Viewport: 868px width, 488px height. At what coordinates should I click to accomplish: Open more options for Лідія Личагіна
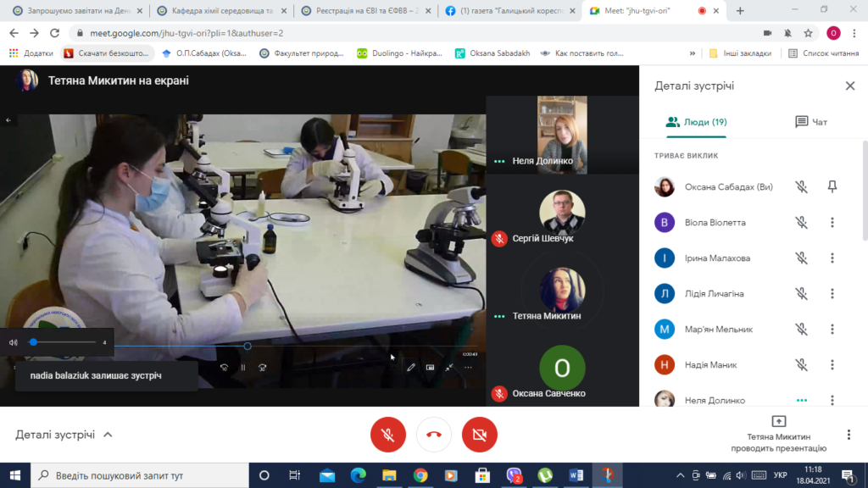[x=832, y=294]
